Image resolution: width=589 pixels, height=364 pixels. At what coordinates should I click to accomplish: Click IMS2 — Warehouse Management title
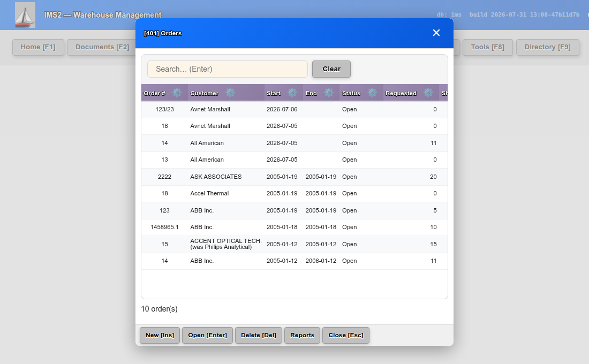[x=103, y=15]
